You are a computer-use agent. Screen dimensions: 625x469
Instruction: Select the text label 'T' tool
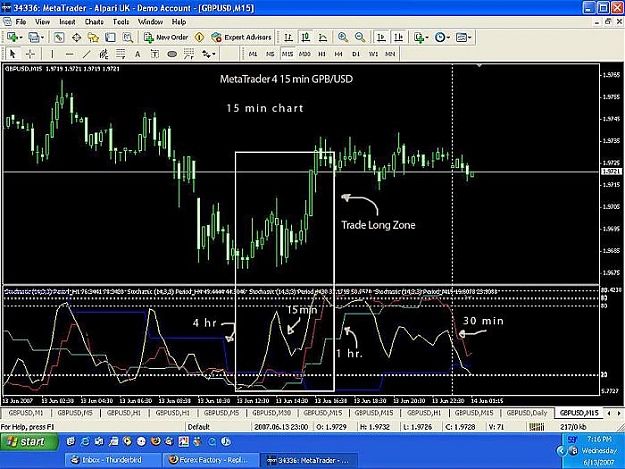155,54
